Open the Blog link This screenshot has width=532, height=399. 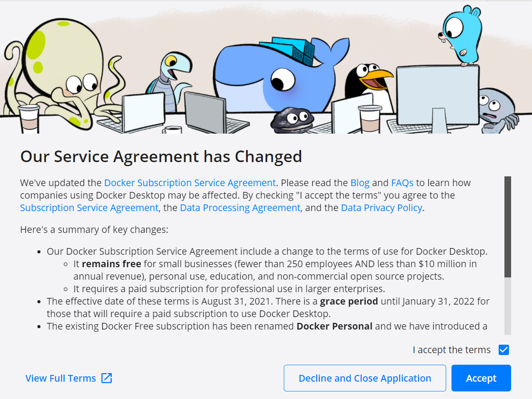tap(360, 183)
